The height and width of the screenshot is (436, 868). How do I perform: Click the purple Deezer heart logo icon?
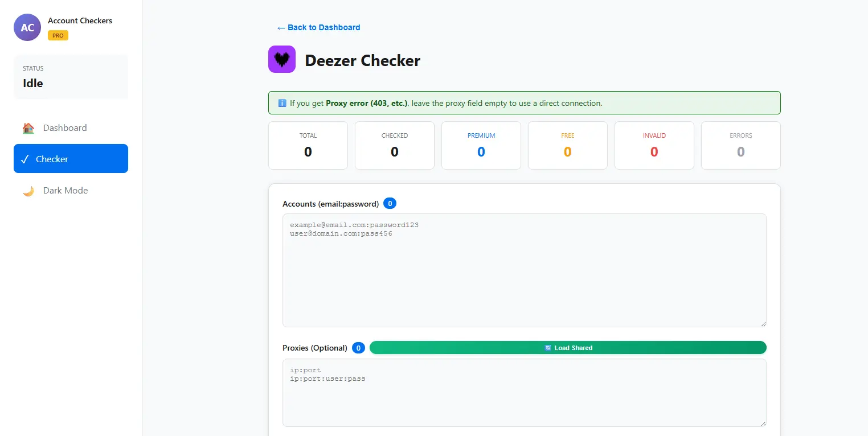pos(282,59)
